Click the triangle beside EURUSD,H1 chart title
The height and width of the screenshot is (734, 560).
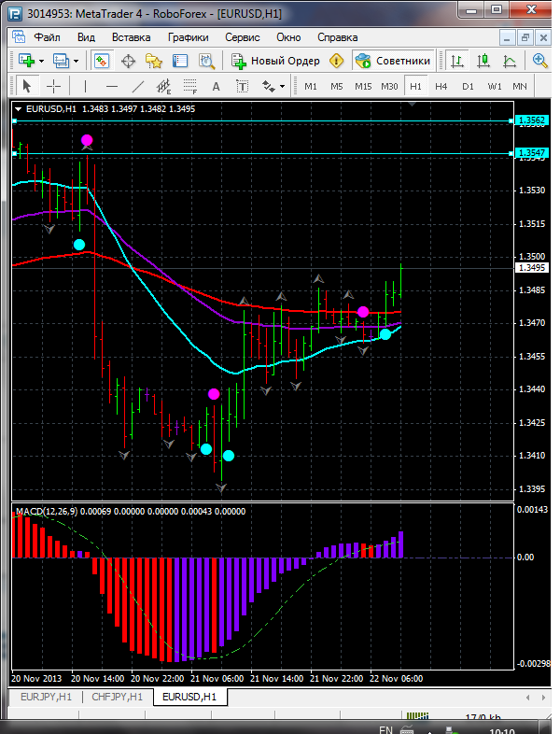(19, 109)
